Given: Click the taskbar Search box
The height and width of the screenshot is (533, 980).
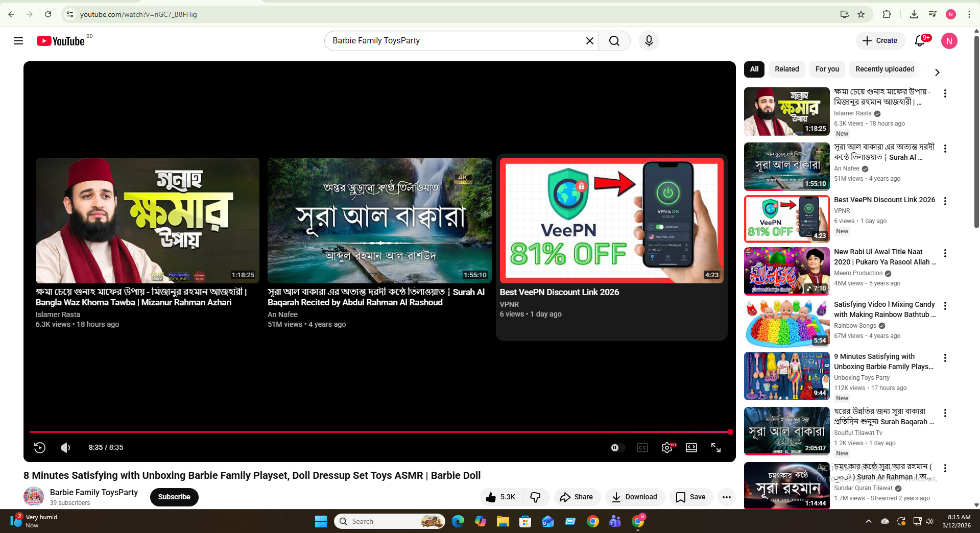Looking at the screenshot, I should click(390, 521).
